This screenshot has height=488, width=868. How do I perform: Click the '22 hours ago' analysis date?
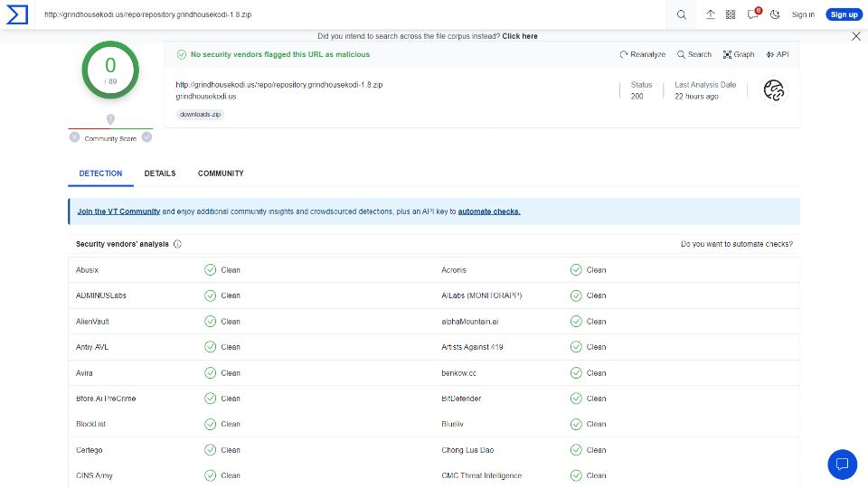coord(696,97)
